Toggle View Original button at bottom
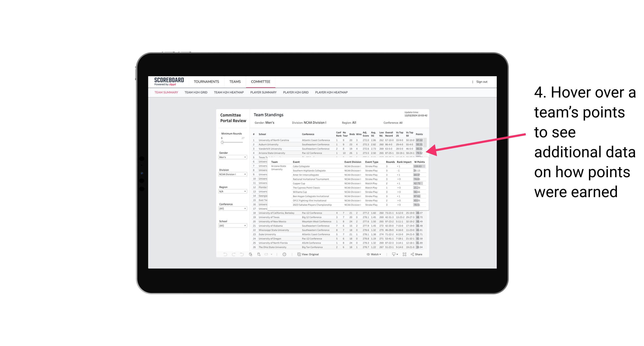The image size is (644, 346). coord(308,254)
